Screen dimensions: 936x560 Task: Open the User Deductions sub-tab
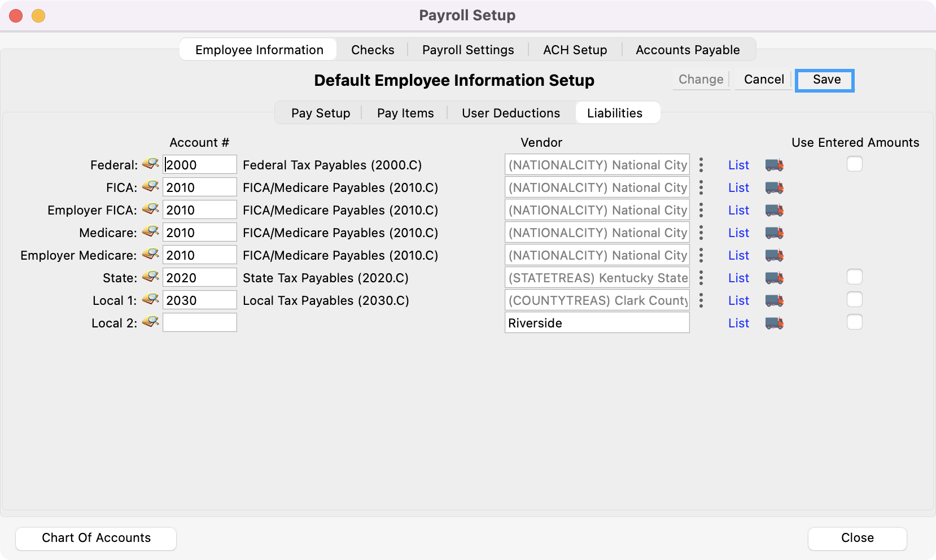511,113
